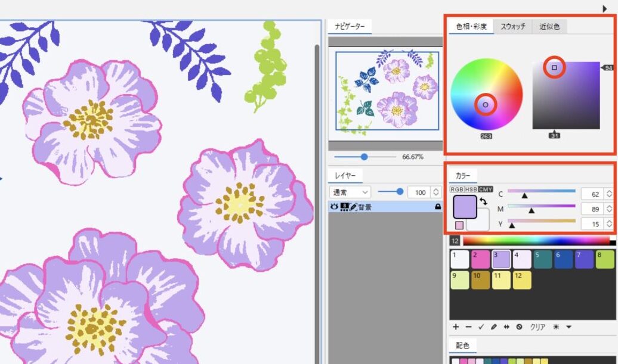Select the カラー panel tab
The height and width of the screenshot is (364, 618).
[x=463, y=176]
